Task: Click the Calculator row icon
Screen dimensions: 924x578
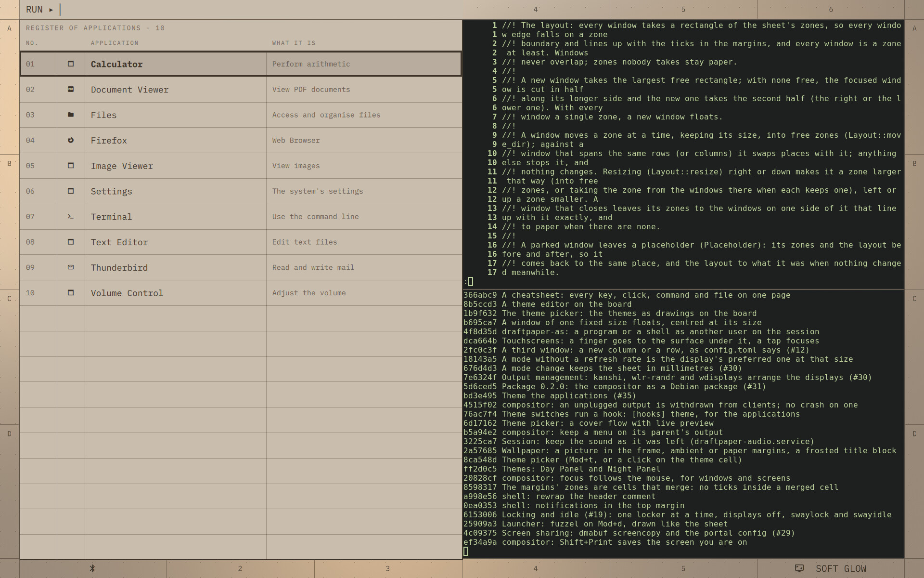Action: point(71,64)
